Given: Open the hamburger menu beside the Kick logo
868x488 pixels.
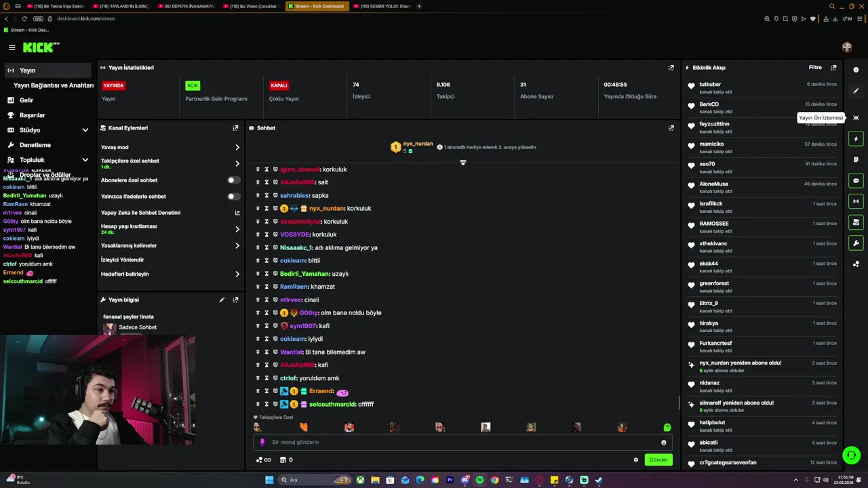Looking at the screenshot, I should pyautogui.click(x=12, y=47).
